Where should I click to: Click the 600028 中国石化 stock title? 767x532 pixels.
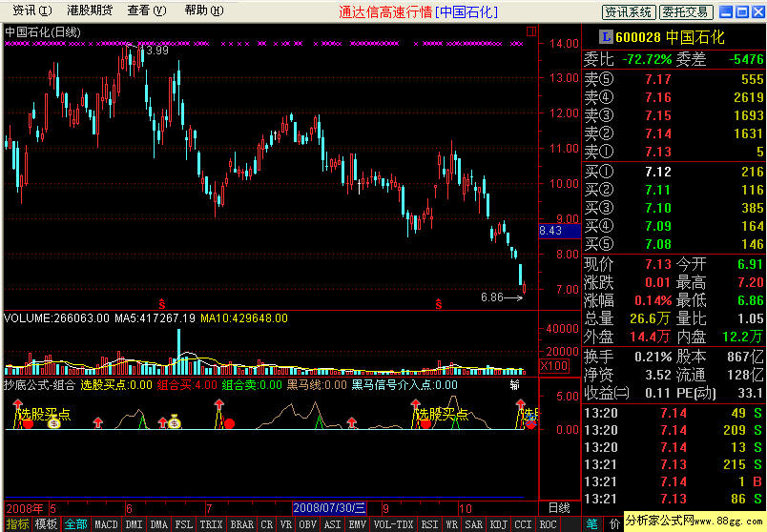tap(670, 37)
